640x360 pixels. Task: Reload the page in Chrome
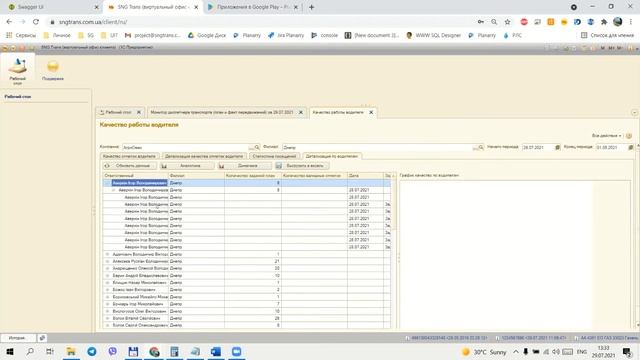[36, 22]
